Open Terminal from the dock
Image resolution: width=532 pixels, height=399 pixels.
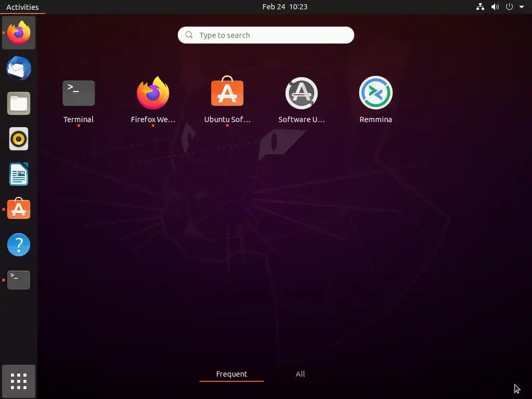point(19,280)
